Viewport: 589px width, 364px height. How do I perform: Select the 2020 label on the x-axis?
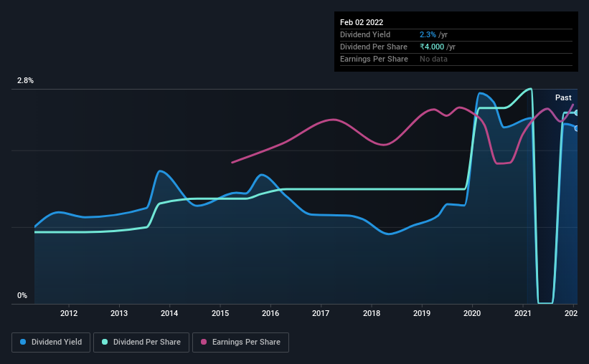pos(472,313)
